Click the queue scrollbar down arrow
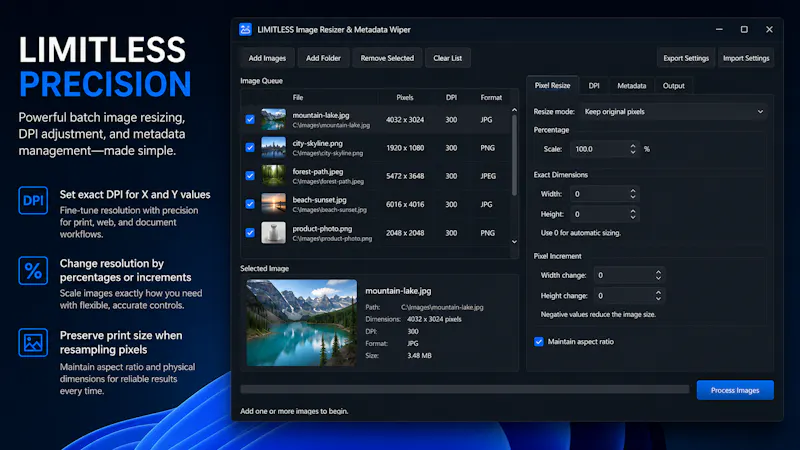 click(x=514, y=242)
